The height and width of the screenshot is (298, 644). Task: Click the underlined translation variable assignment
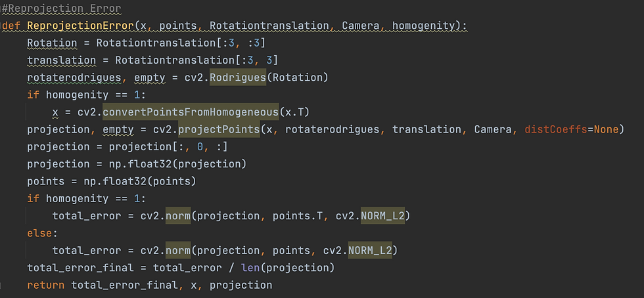[x=62, y=60]
